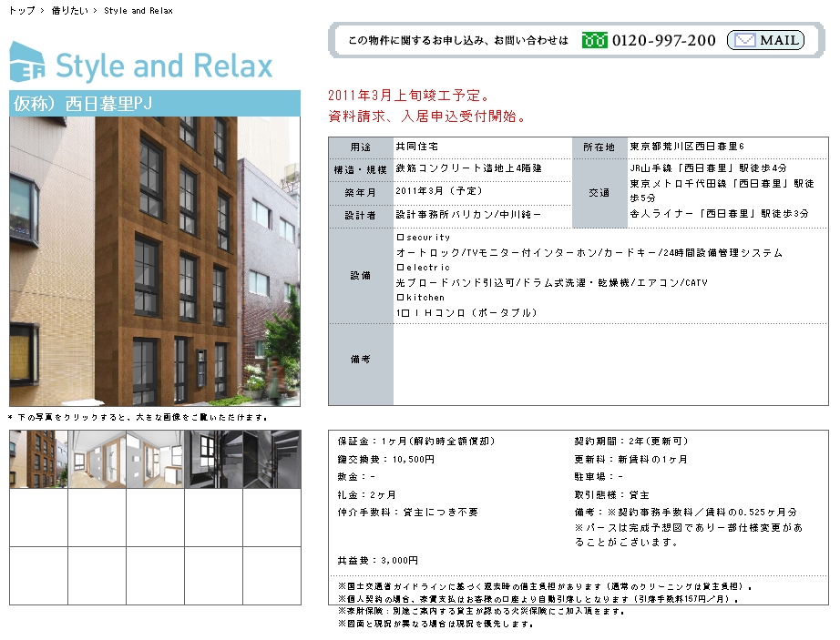Click the Style and Relax logo text
This screenshot has height=640, width=840.
pyautogui.click(x=164, y=66)
